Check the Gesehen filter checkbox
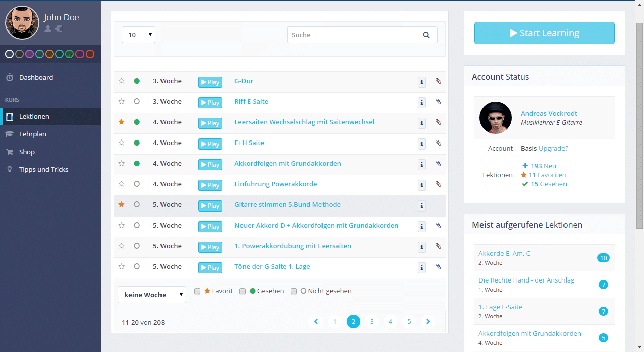 [x=243, y=291]
